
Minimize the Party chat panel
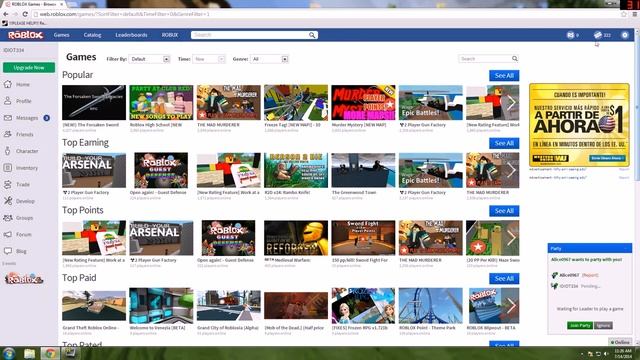[626, 248]
